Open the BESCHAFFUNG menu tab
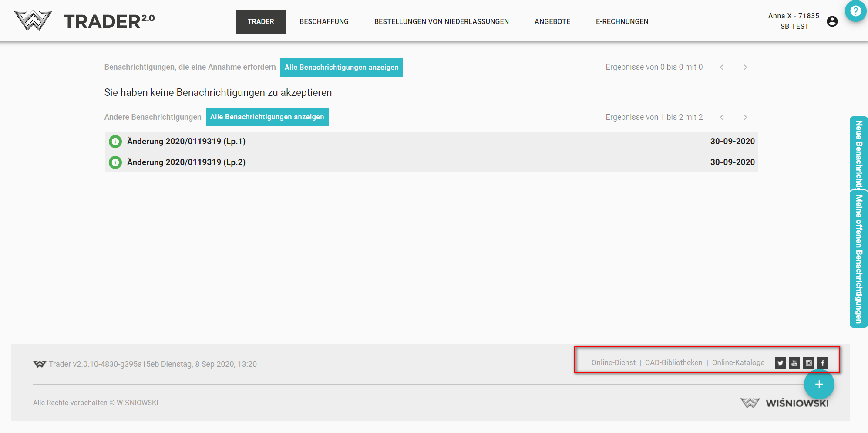 [x=324, y=21]
